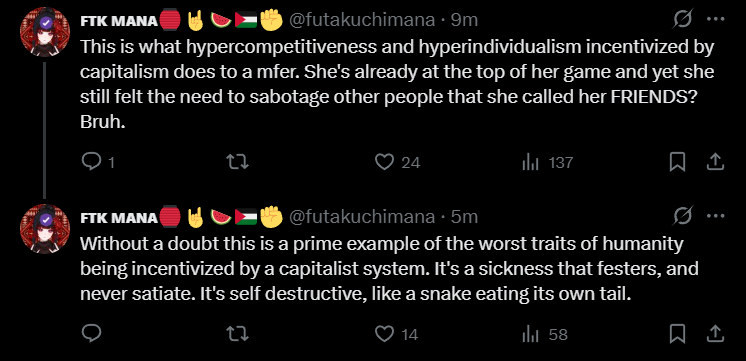Open Grok icon on first tweet
The height and width of the screenshot is (361, 746).
tap(683, 20)
